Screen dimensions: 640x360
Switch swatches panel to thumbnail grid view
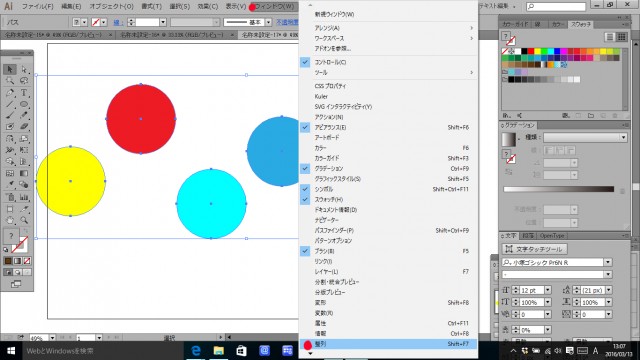tap(621, 37)
